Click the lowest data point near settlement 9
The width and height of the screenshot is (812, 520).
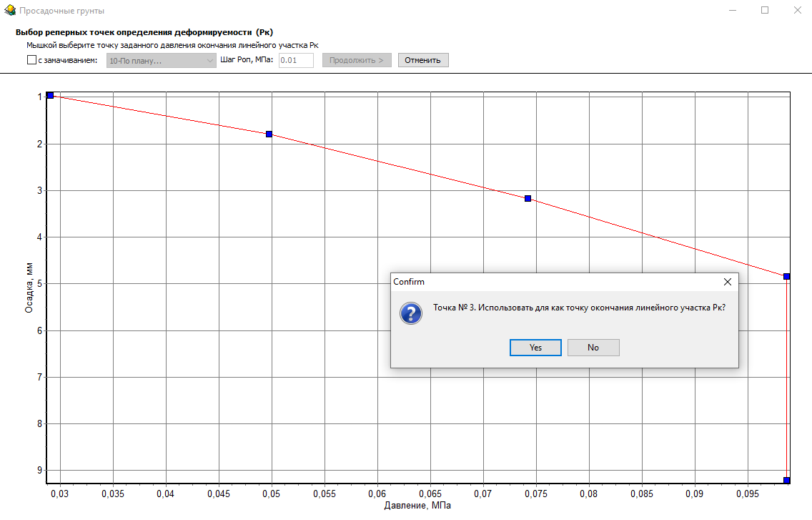click(x=786, y=480)
